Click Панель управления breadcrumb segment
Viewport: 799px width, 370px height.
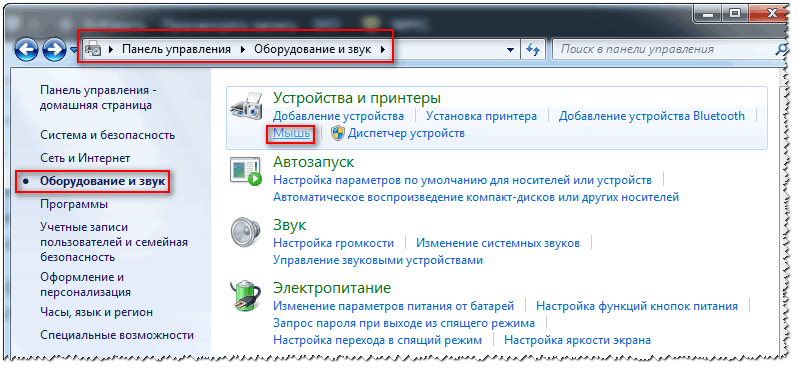tap(176, 49)
